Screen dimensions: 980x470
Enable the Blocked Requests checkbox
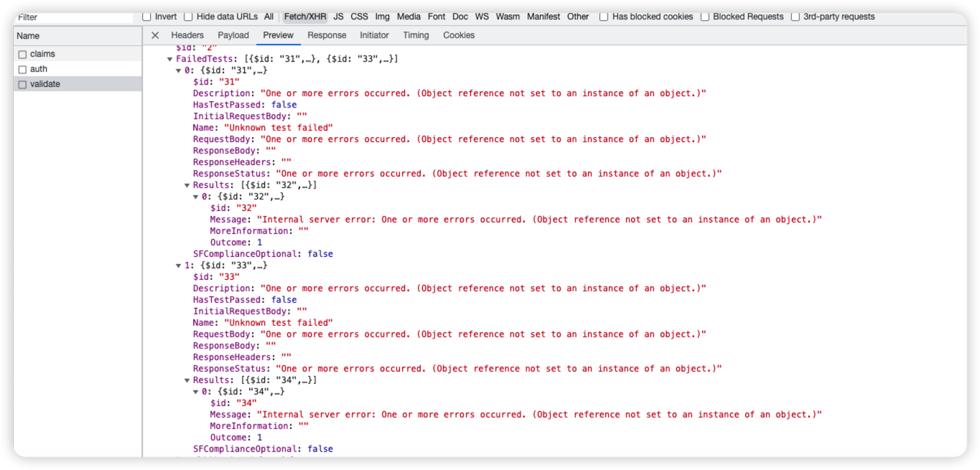click(x=706, y=17)
